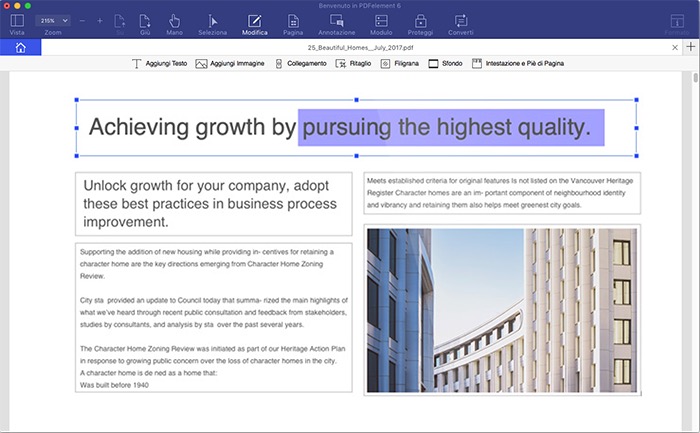700x433 pixels.
Task: Click Intestazione e Piè di Pagina
Action: (x=518, y=64)
